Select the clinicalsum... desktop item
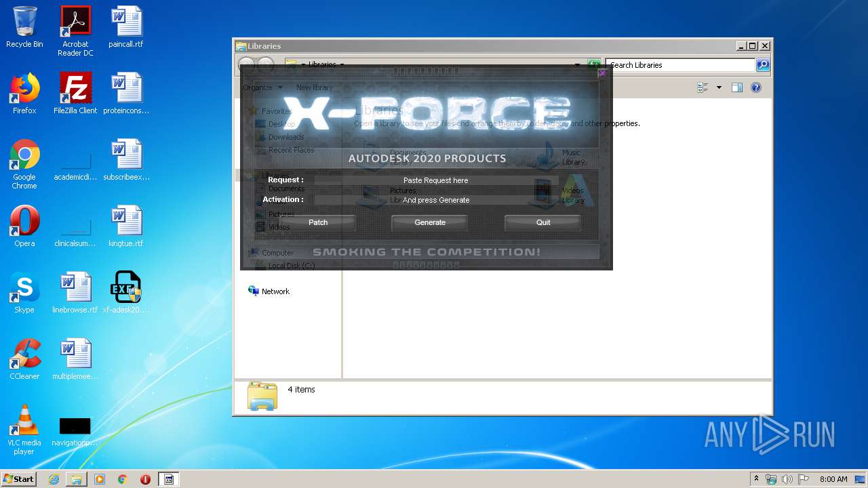868x488 pixels. (75, 233)
